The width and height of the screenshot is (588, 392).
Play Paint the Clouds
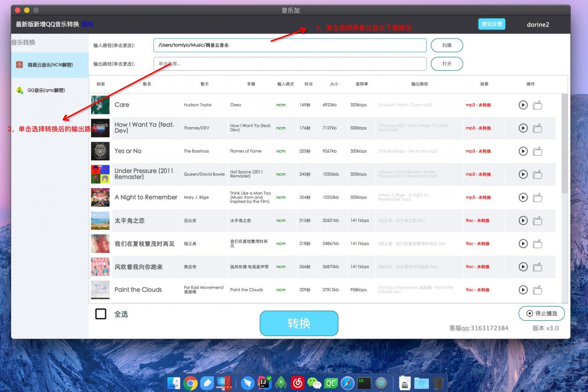coord(523,290)
